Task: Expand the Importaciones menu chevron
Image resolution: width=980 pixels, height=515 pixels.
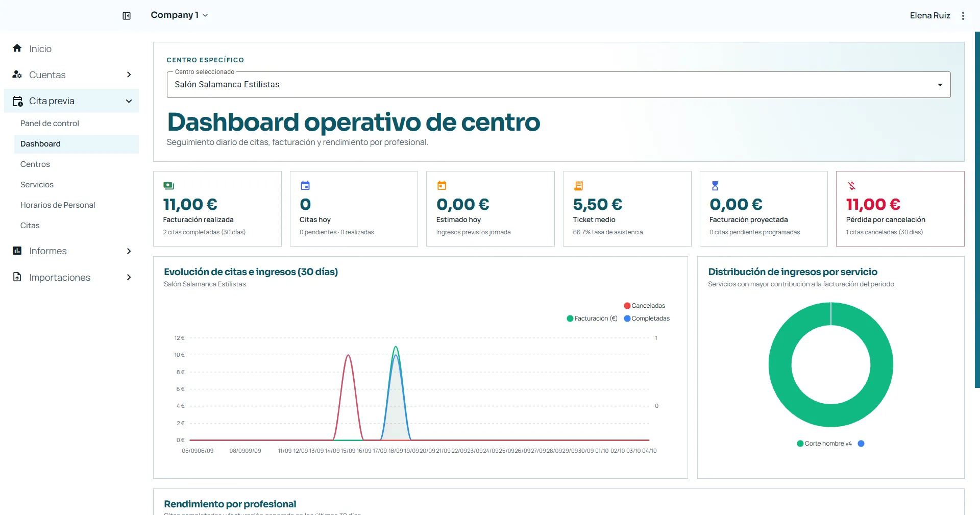Action: point(129,277)
